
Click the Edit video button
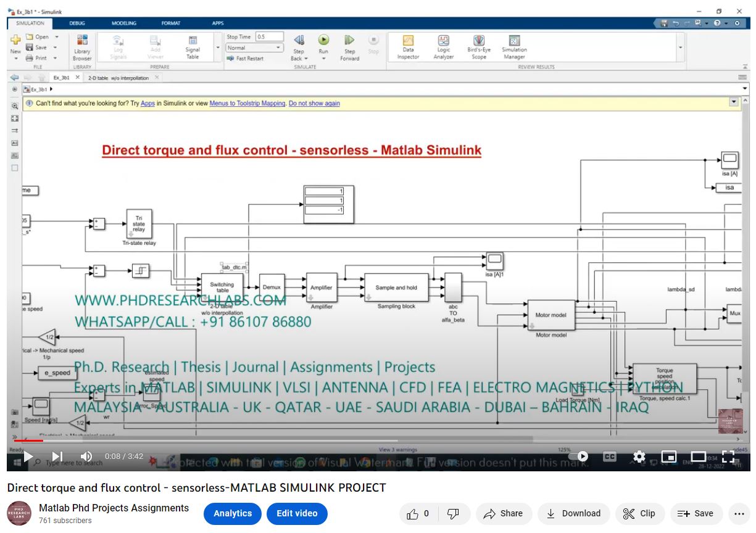[297, 513]
